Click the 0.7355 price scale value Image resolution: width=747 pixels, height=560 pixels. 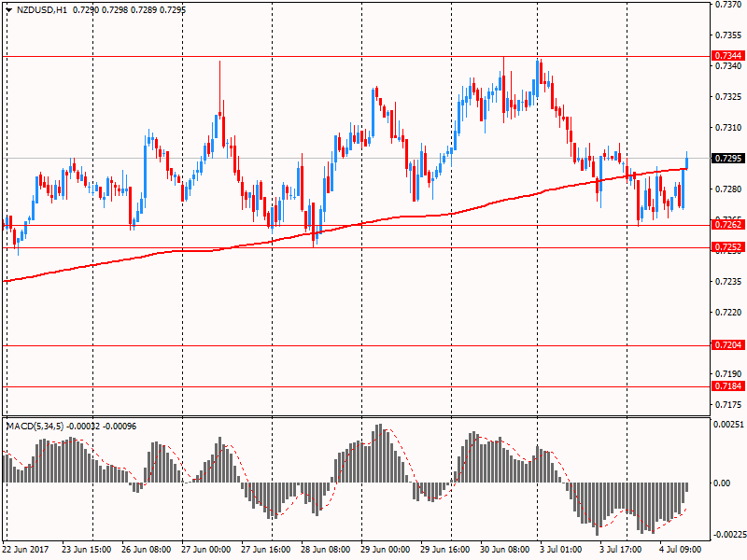coord(729,35)
